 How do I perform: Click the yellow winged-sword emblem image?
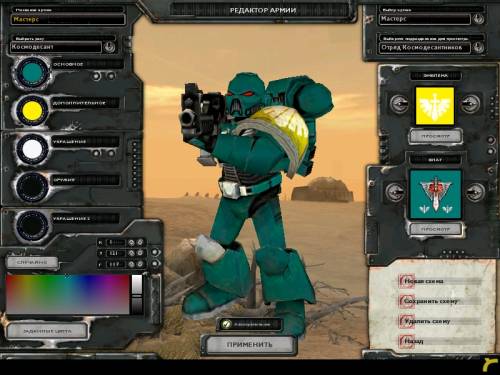[x=435, y=106]
